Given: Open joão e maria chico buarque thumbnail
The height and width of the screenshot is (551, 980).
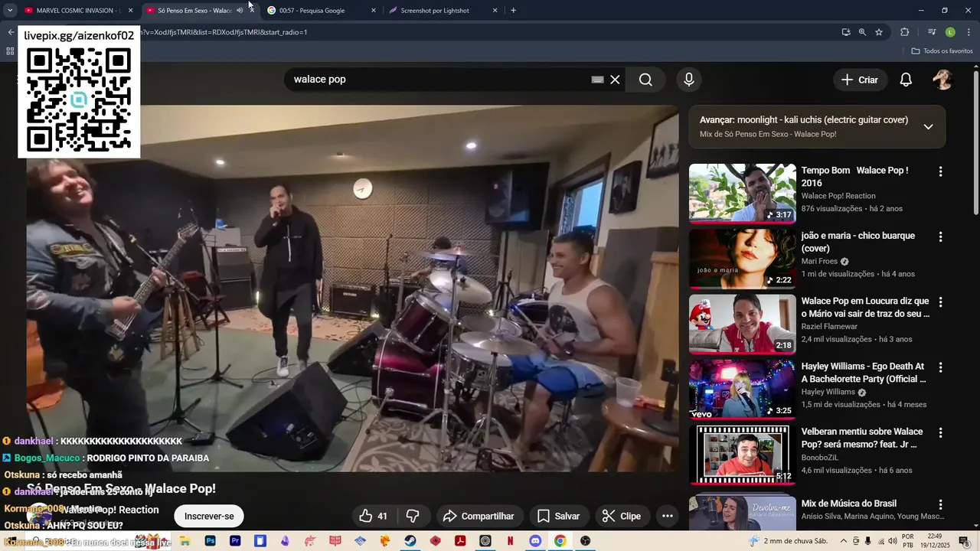Looking at the screenshot, I should pyautogui.click(x=743, y=259).
